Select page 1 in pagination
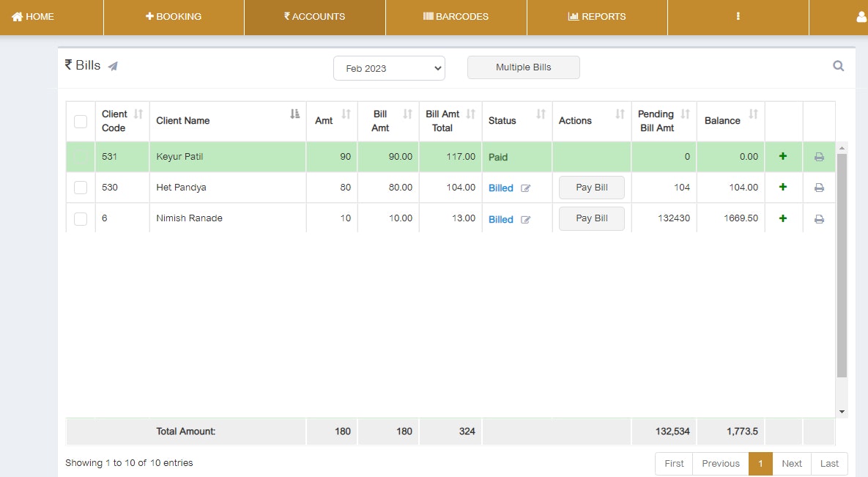The image size is (868, 477). (760, 464)
